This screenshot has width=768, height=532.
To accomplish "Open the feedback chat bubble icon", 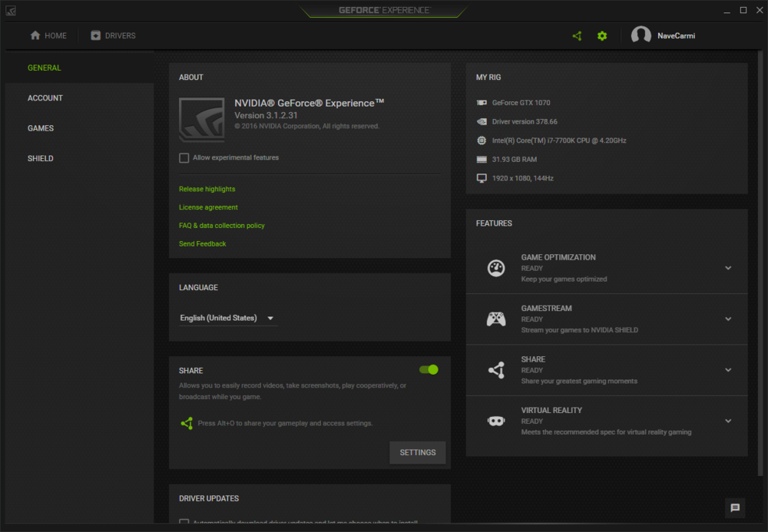I will (x=735, y=507).
